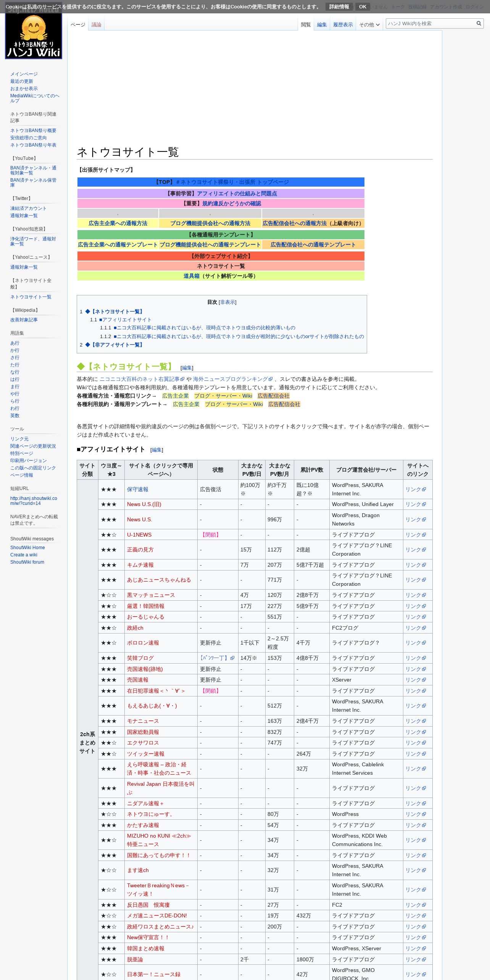This screenshot has width=490, height=980.
Task: Open 広告配信会社への通報方法 link
Action: pos(295,224)
